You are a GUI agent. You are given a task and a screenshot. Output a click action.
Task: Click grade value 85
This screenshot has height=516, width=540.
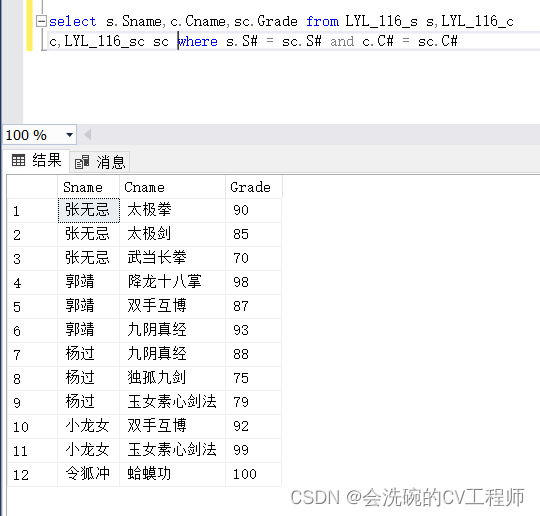pos(254,234)
